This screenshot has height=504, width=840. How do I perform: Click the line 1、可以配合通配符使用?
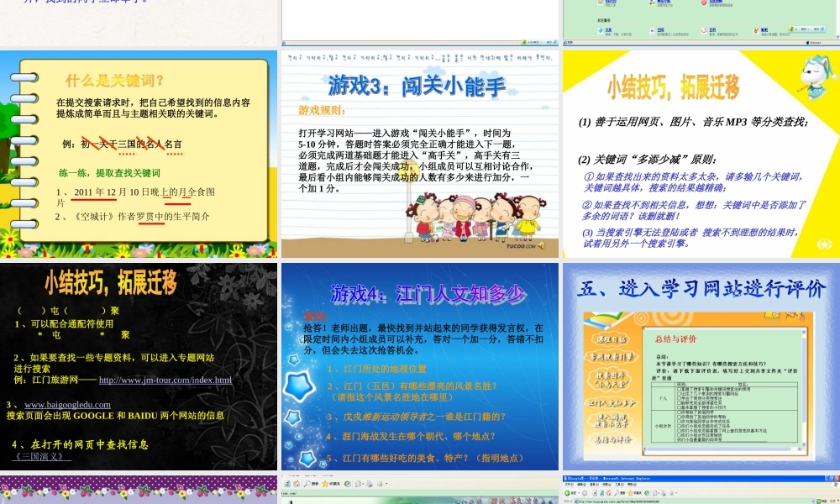coord(65,323)
